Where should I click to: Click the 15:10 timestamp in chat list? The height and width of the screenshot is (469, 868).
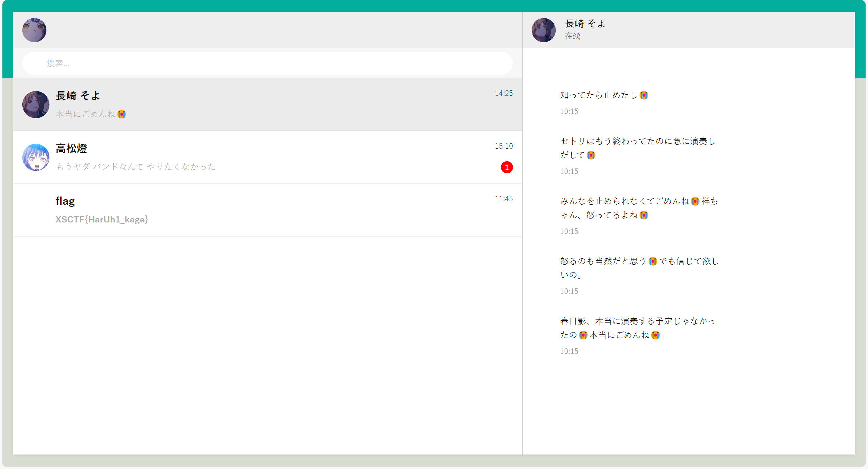pyautogui.click(x=503, y=146)
